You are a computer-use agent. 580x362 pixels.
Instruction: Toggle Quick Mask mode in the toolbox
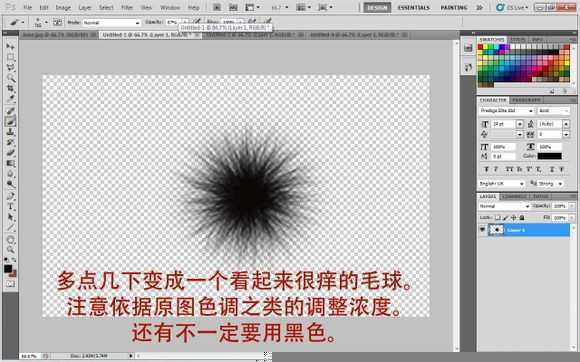click(x=10, y=284)
